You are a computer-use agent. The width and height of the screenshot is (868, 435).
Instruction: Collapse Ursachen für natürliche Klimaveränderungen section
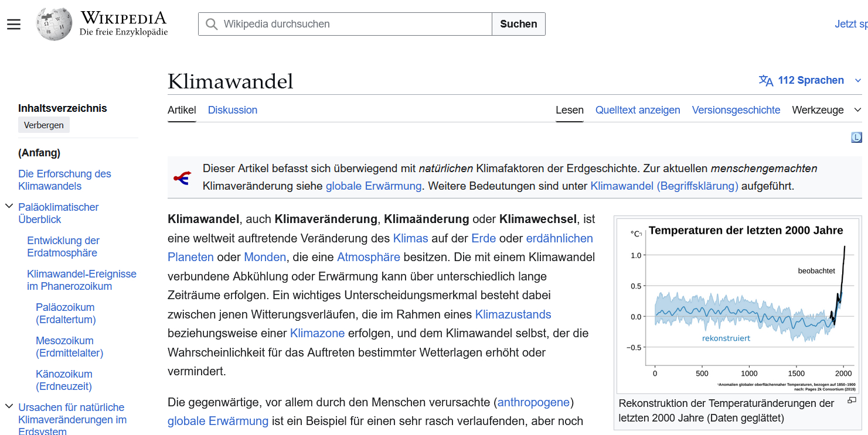(x=9, y=407)
